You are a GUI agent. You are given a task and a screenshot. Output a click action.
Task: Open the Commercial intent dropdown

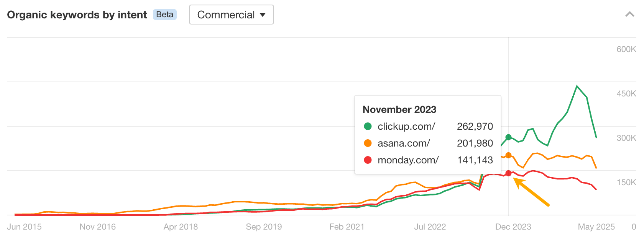pyautogui.click(x=231, y=15)
